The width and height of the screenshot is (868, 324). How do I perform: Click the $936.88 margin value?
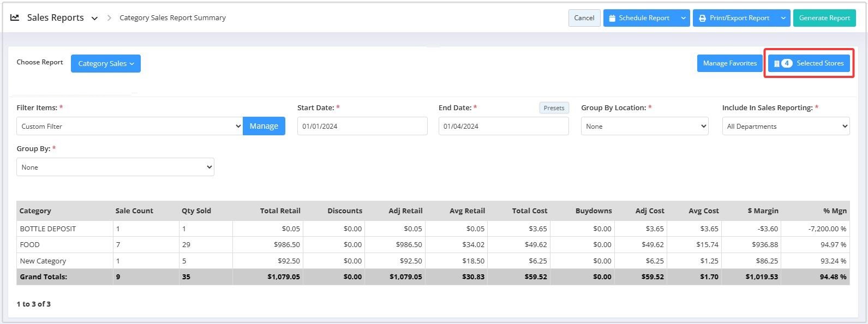coord(765,244)
